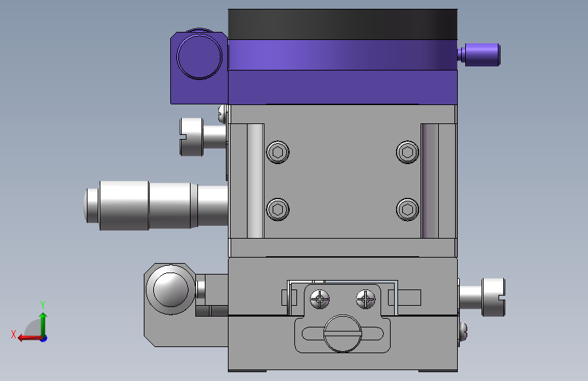Select the right Phillips screw on bracket
The image size is (588, 381).
point(366,299)
